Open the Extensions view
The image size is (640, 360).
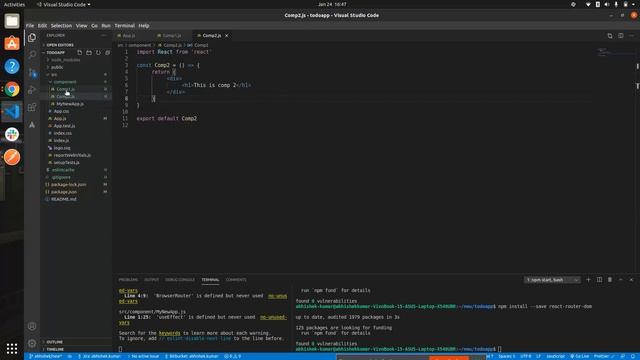pos(32,107)
